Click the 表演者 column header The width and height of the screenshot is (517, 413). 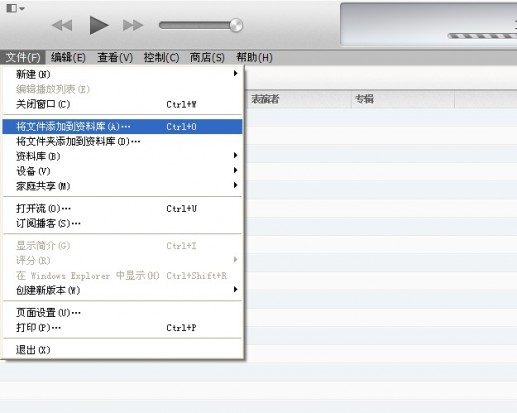[298, 99]
